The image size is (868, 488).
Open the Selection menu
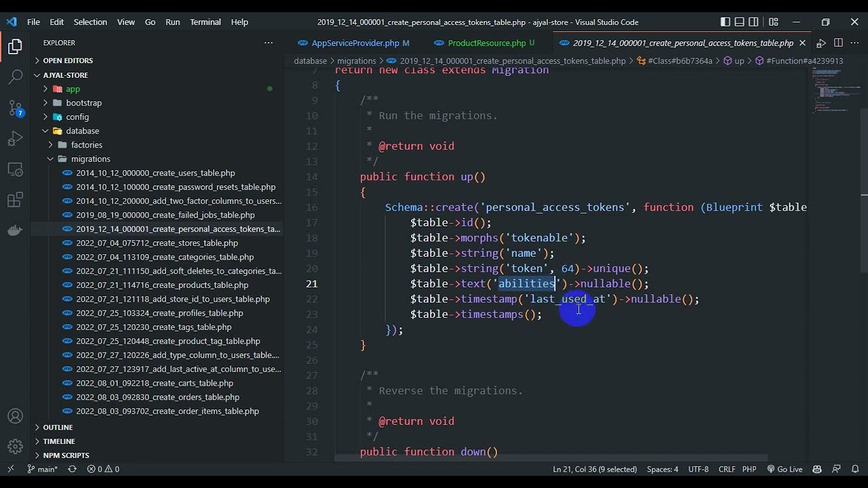(x=90, y=22)
